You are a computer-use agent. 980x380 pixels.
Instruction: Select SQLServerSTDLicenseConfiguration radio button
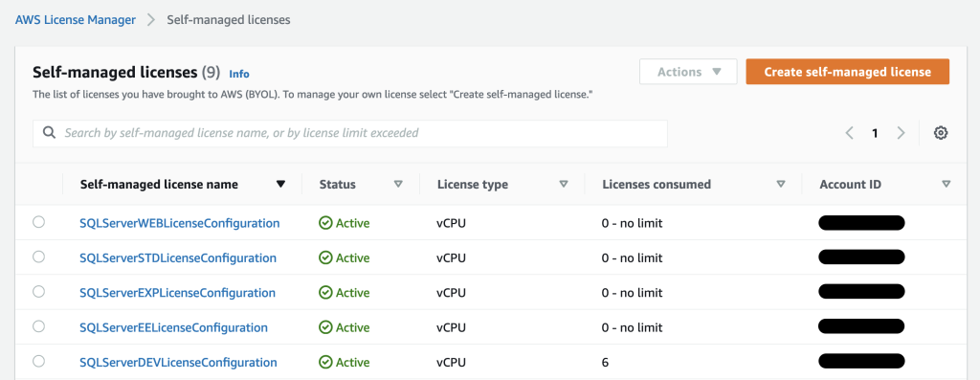38,257
